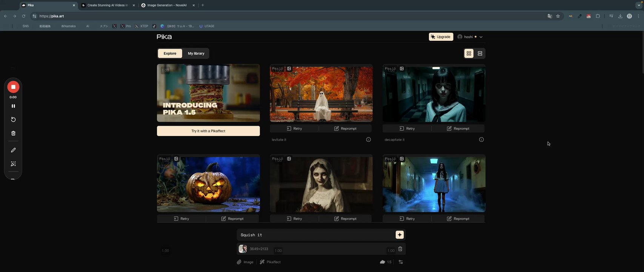
Task: Restart the recording with the circular arrow icon
Action: coord(13,119)
